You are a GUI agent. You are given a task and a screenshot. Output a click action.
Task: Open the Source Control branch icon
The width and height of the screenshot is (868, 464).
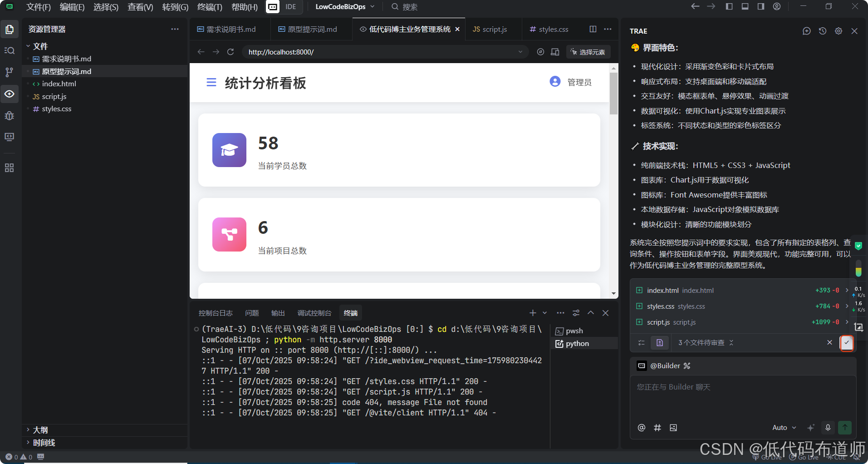(10, 72)
